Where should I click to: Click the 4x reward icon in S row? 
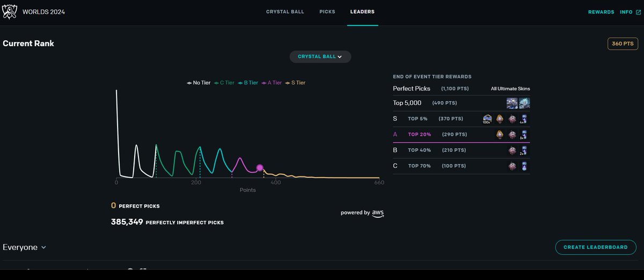tap(524, 119)
